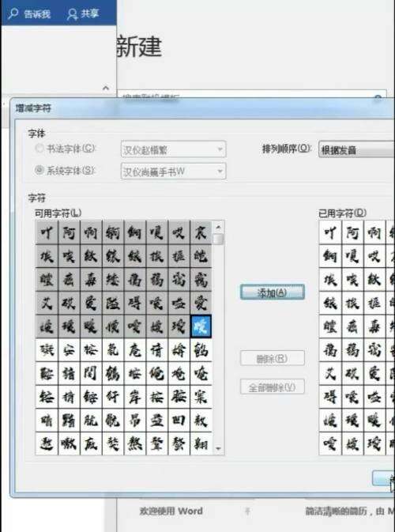Select 翱 in the available characters list
The height and width of the screenshot is (532, 395).
click(x=201, y=443)
